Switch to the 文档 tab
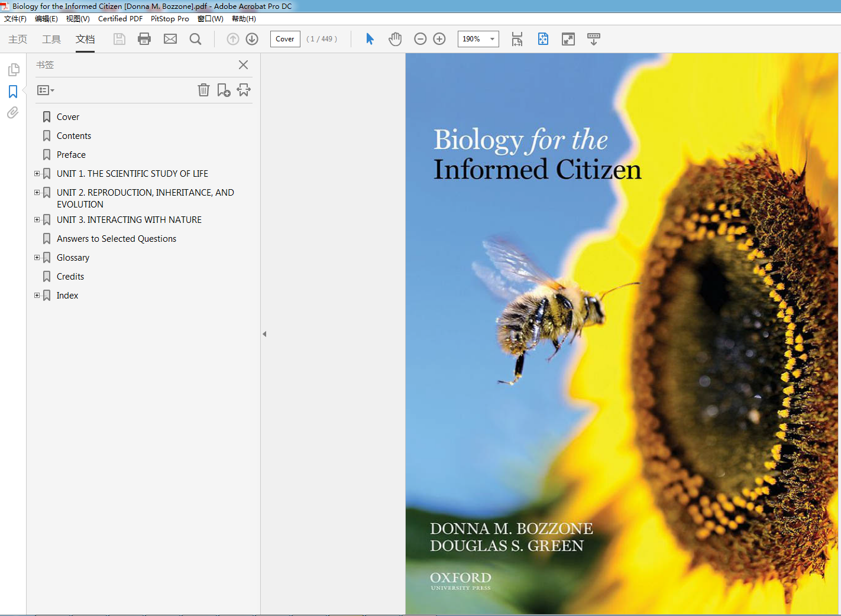841x616 pixels. click(x=85, y=39)
